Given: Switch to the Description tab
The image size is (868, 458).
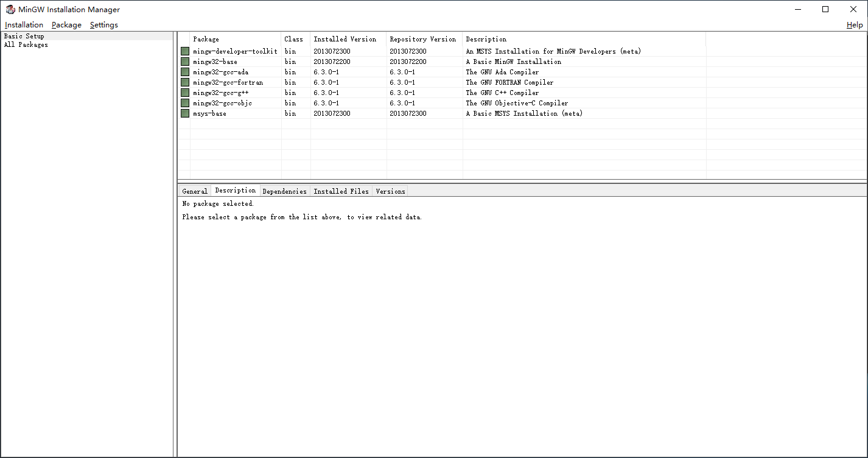Looking at the screenshot, I should pos(236,190).
